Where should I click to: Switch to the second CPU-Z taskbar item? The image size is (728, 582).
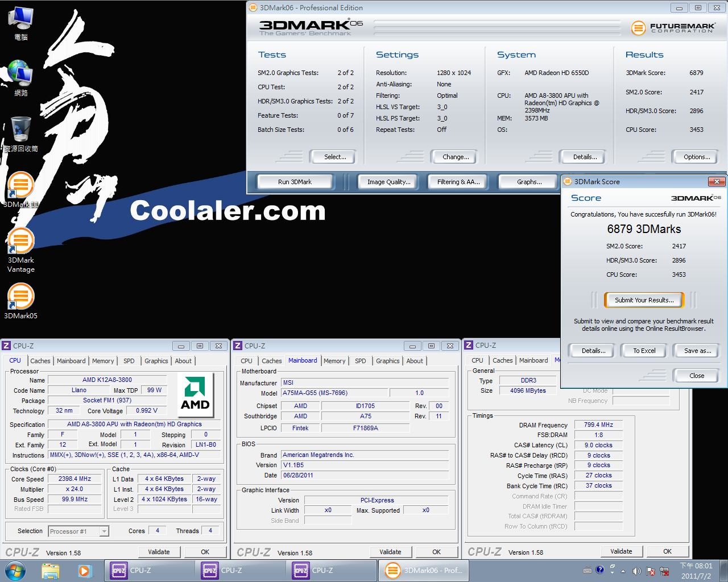click(x=241, y=571)
